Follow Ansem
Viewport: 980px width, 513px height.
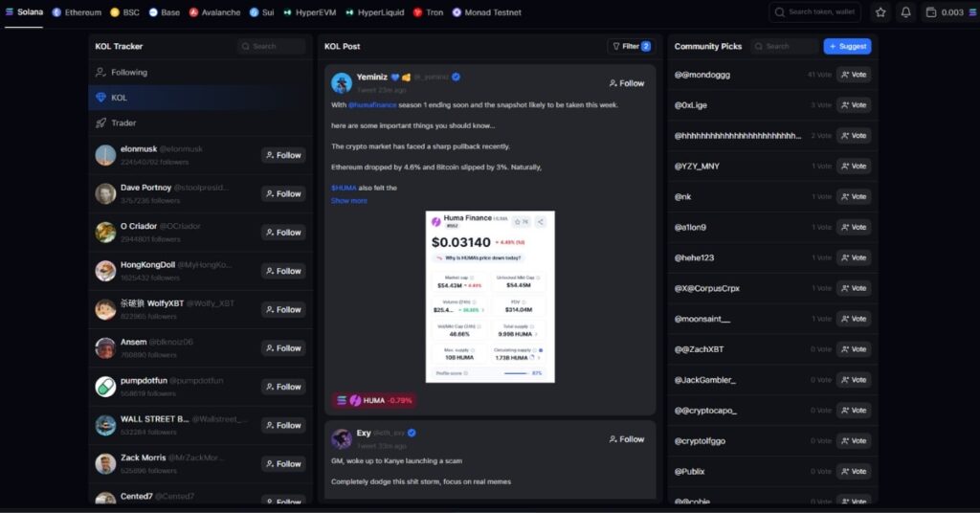coord(283,348)
